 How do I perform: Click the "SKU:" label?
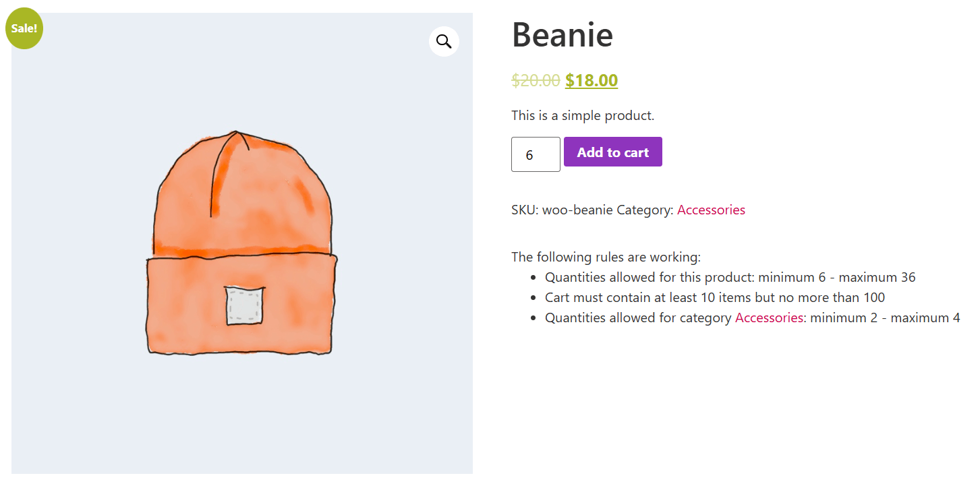click(x=525, y=210)
